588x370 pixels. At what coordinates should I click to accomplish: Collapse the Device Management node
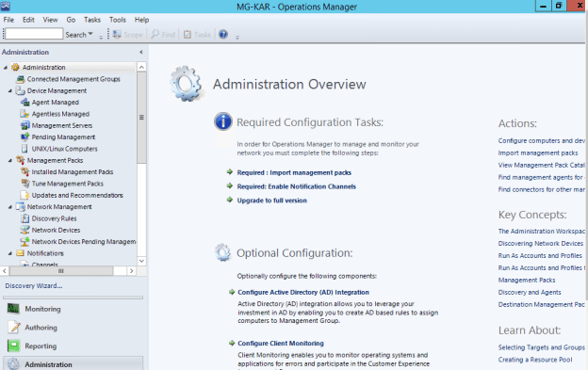click(10, 90)
